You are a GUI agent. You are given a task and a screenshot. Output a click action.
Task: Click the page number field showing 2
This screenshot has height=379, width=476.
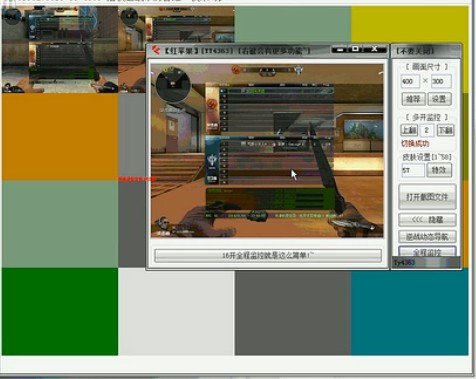click(427, 130)
